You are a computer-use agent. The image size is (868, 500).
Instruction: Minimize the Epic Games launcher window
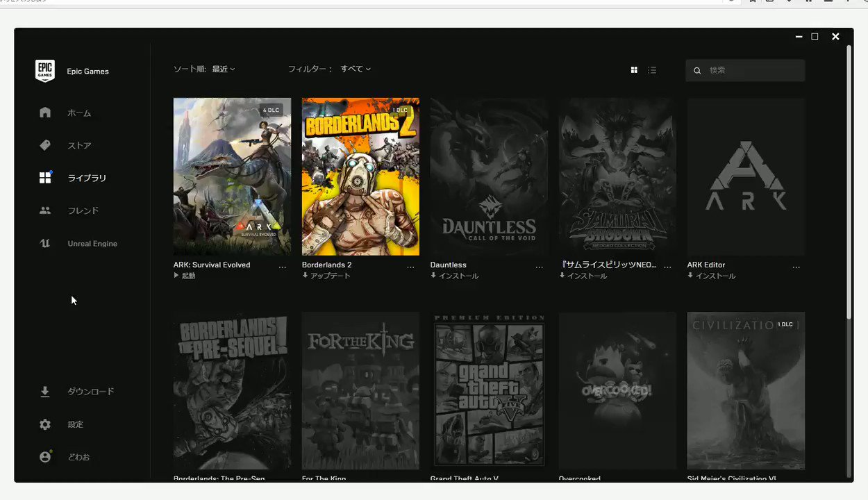pyautogui.click(x=799, y=37)
